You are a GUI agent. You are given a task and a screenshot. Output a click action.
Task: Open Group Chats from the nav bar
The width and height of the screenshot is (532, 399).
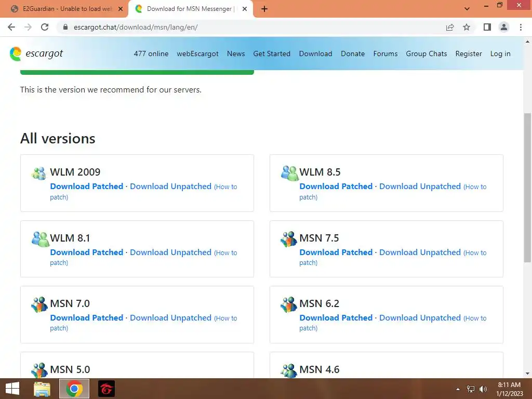point(427,54)
